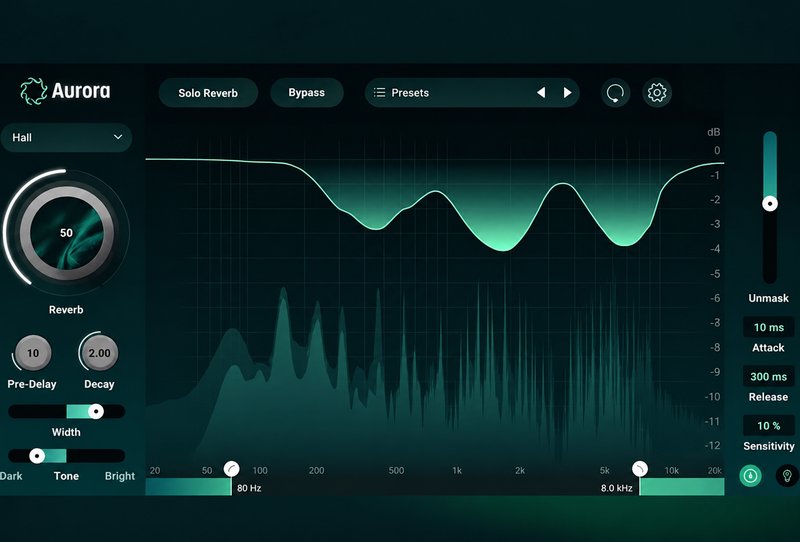Image resolution: width=800 pixels, height=542 pixels.
Task: Click the circular reset/undo icon
Action: 615,93
